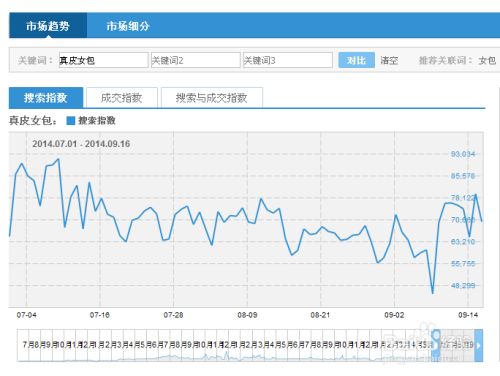This screenshot has height=376, width=500.
Task: Click the x-axis label 08-09
Action: point(247,315)
